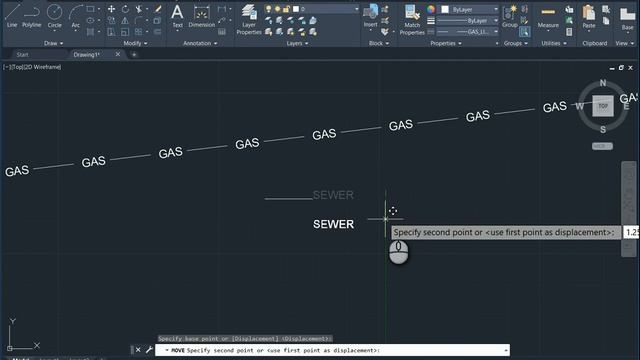Select the Erase tool
The width and height of the screenshot is (640, 360).
coord(158,9)
